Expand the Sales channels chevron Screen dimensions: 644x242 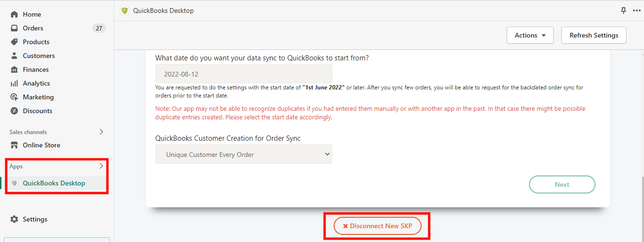pos(101,132)
